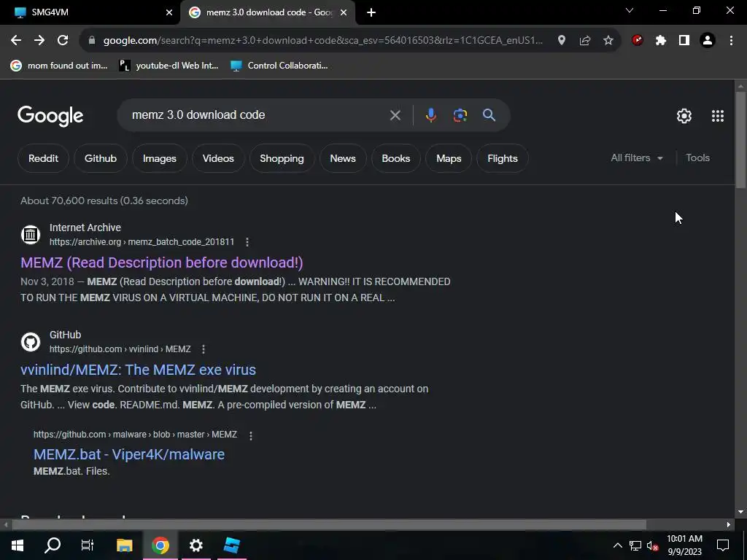Share this page using the share icon
This screenshot has height=560, width=747.
click(585, 41)
